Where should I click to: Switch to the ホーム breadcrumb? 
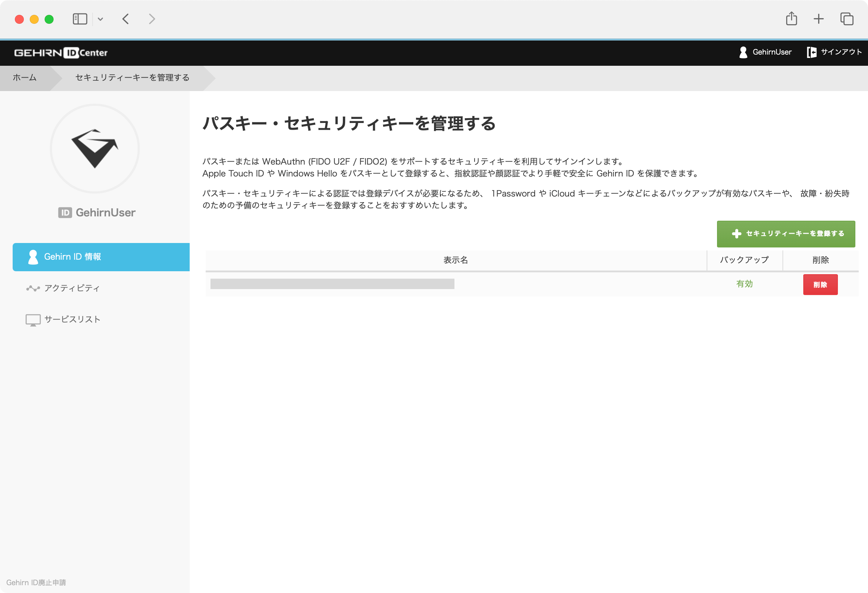24,78
